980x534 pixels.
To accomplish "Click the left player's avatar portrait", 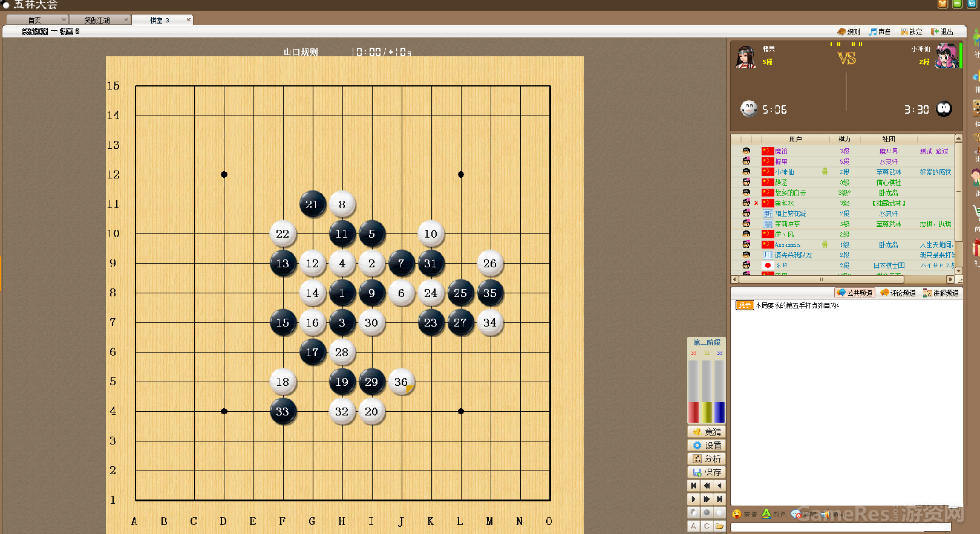I will pos(746,57).
